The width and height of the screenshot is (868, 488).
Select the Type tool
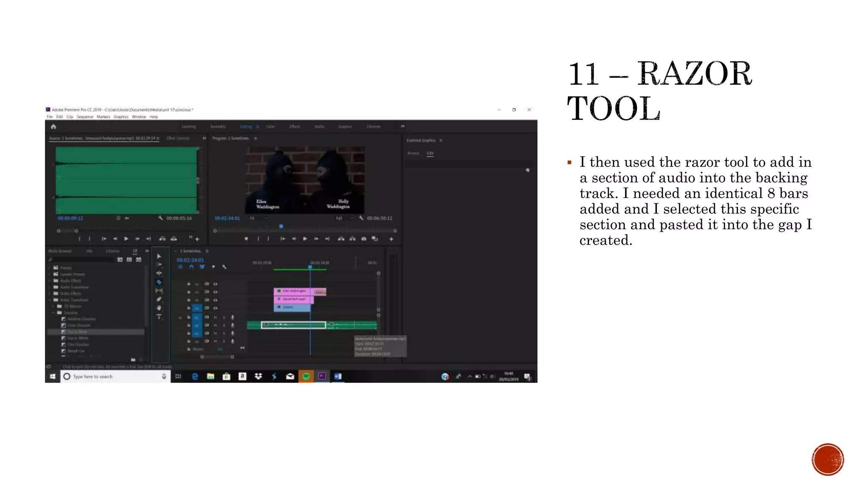coord(159,317)
